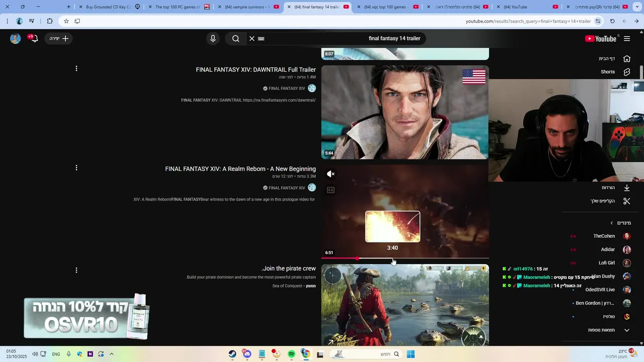Open the DAWNTRAIL trailer thumbnail
This screenshot has height=362, width=644.
click(405, 112)
